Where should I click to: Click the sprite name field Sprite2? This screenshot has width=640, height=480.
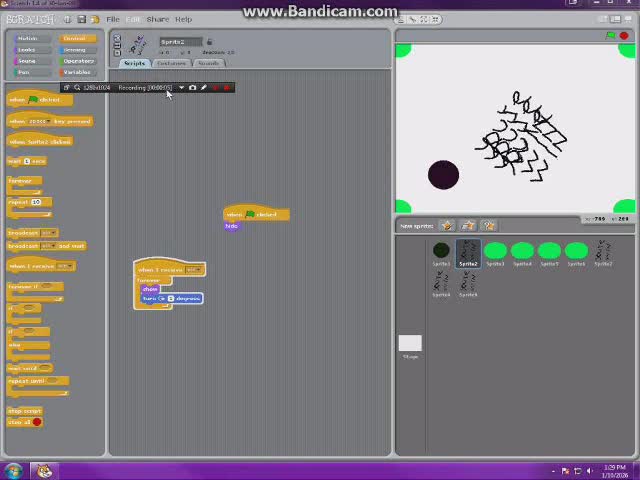click(x=181, y=42)
